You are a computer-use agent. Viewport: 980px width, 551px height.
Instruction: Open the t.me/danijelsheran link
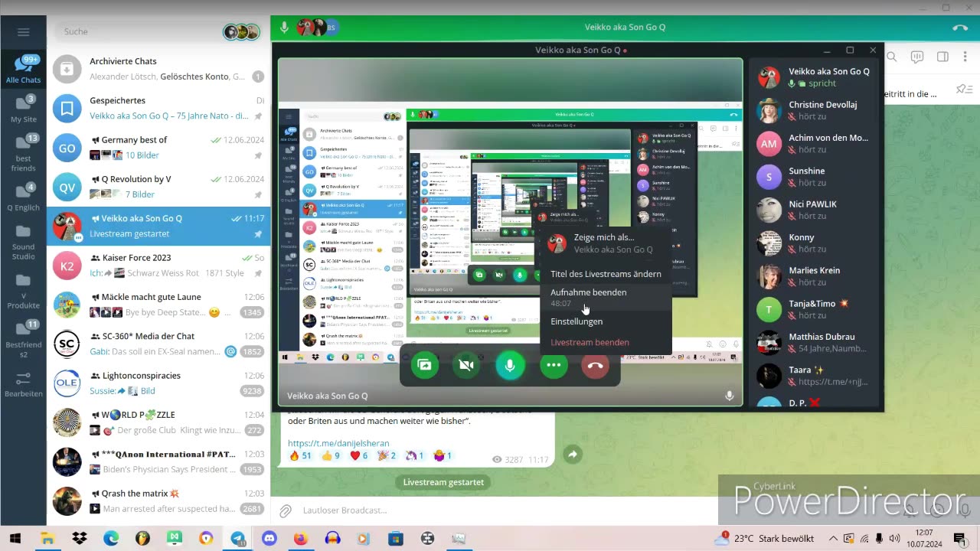(x=338, y=443)
